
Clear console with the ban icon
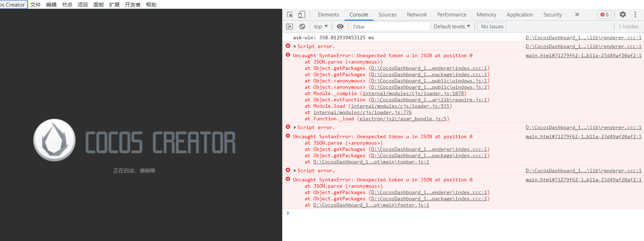coord(302,26)
